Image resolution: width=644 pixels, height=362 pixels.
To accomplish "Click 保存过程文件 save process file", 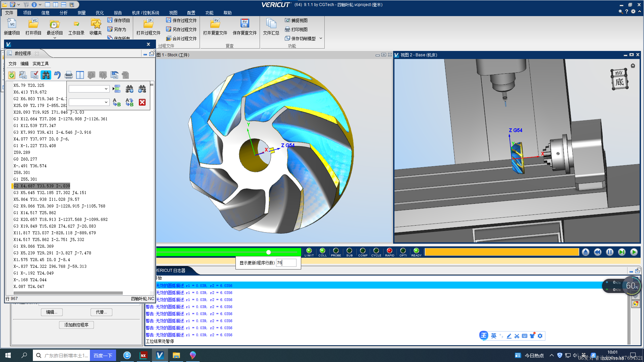I will [x=181, y=20].
